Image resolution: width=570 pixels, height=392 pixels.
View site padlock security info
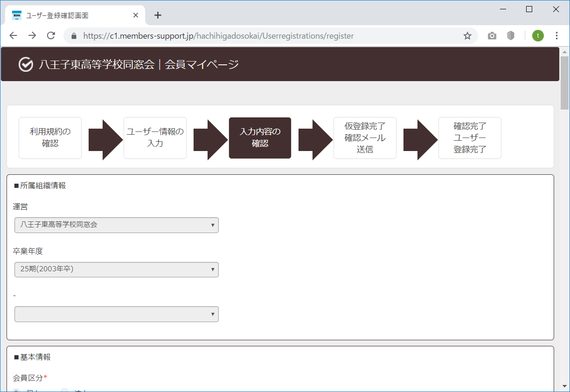(x=73, y=36)
